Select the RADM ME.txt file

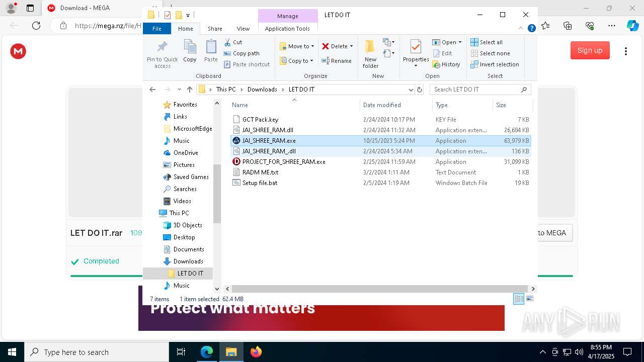pyautogui.click(x=380, y=172)
